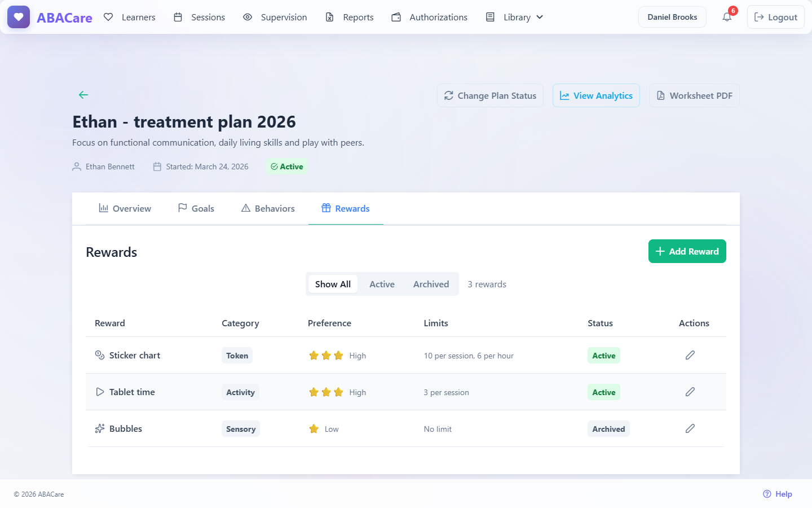The width and height of the screenshot is (812, 508).
Task: Click the Active status badge for Sticker chart
Action: tap(603, 356)
